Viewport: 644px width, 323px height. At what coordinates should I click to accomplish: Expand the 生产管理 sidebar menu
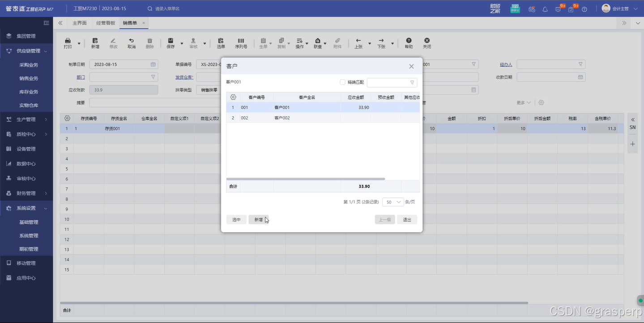coord(26,119)
